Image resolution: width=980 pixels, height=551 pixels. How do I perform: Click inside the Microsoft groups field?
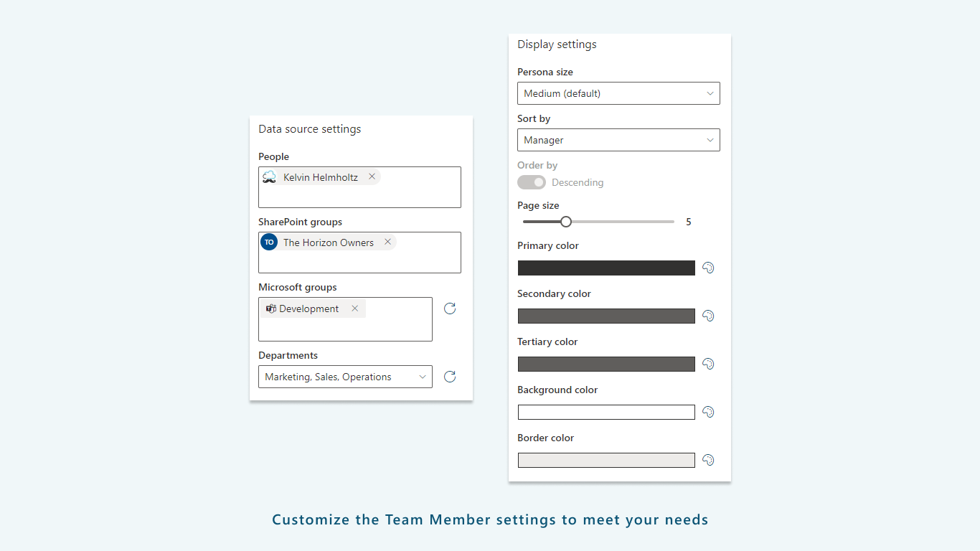[x=345, y=319]
